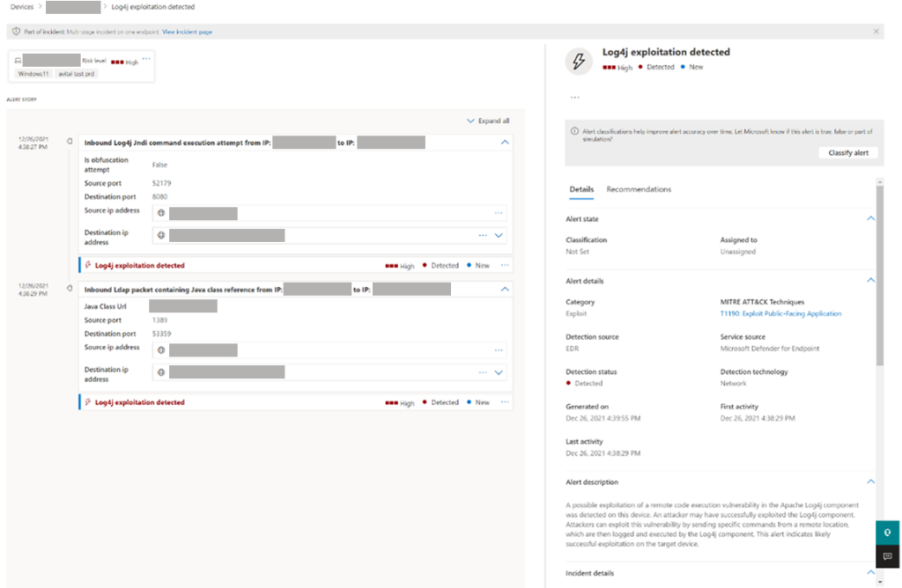The height and width of the screenshot is (588, 902).
Task: Collapse the Inbound Log4j Jndi command event
Action: 504,141
